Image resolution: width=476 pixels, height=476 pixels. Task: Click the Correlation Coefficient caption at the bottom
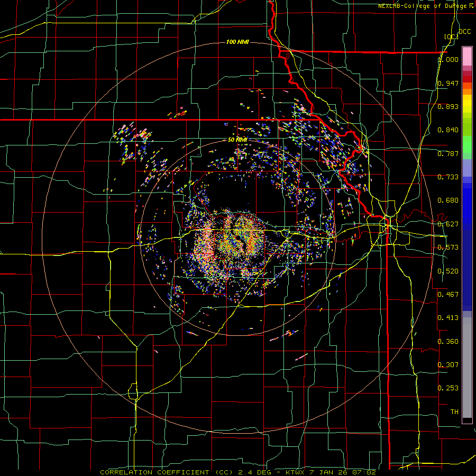pyautogui.click(x=237, y=472)
